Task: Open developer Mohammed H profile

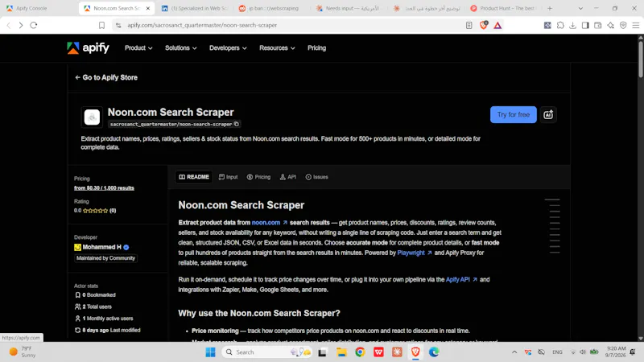Action: click(101, 247)
